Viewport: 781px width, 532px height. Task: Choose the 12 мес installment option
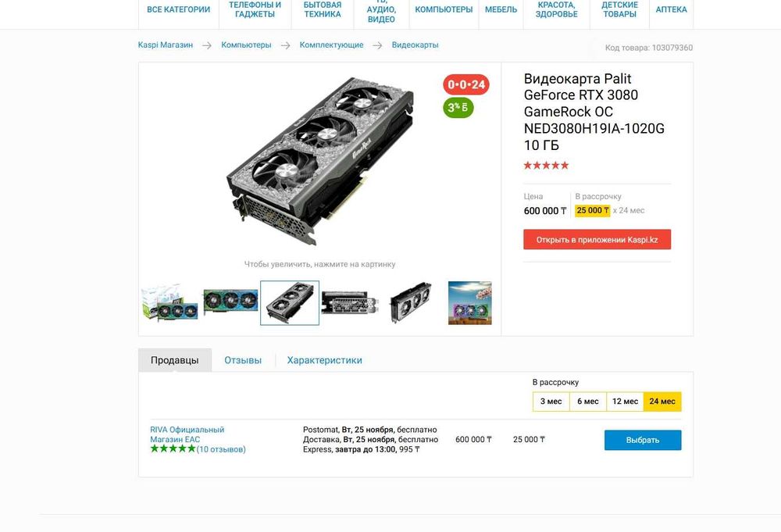pos(625,402)
